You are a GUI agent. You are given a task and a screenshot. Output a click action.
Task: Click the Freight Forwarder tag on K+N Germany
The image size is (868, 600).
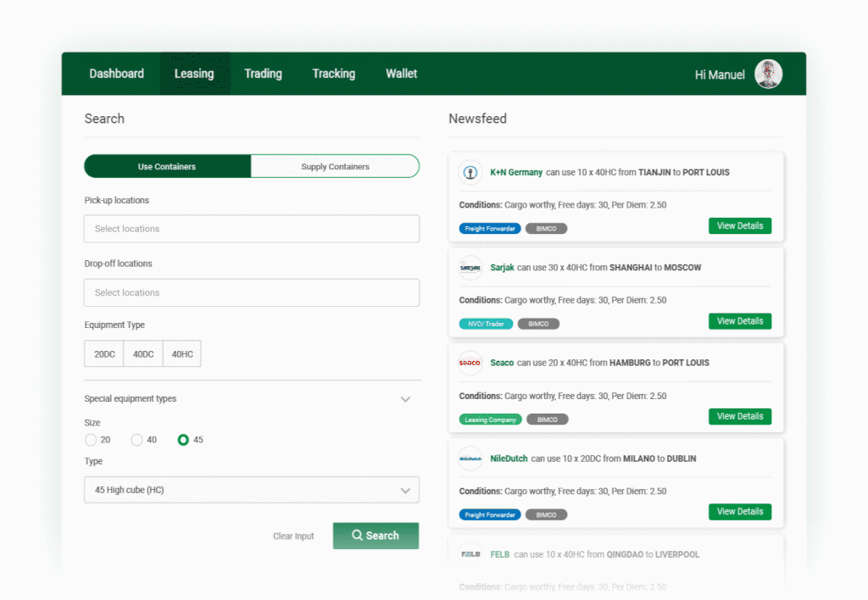[490, 229]
